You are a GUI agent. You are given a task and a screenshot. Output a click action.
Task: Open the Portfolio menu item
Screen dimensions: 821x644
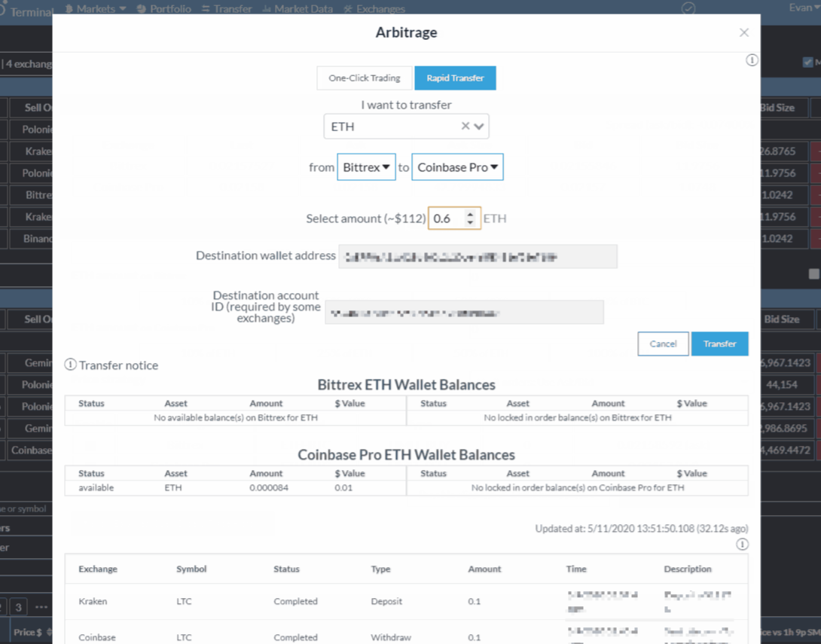coord(164,8)
